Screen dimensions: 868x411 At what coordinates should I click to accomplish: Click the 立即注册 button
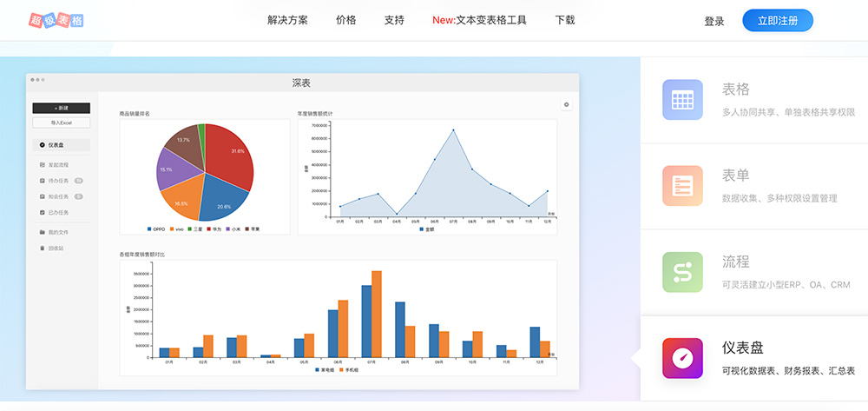(778, 21)
